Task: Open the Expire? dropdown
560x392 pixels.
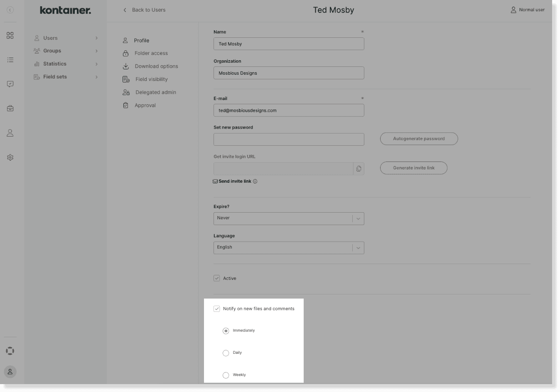Action: (x=358, y=218)
